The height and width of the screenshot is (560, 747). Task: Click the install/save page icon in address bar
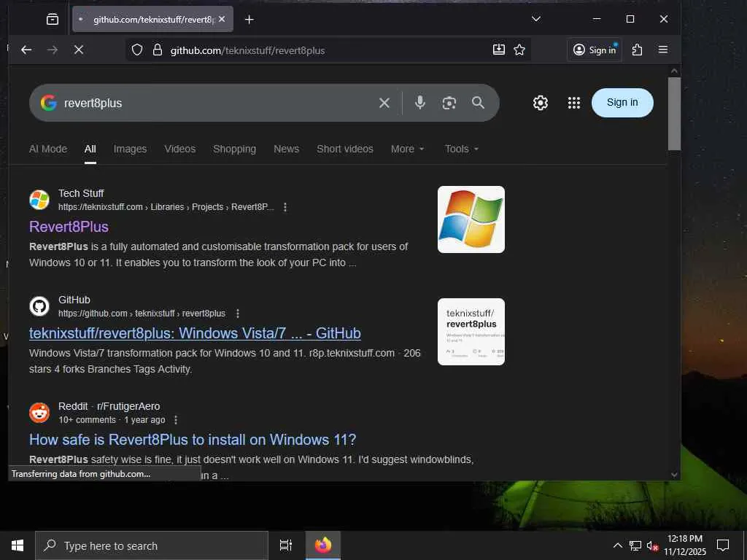(499, 50)
